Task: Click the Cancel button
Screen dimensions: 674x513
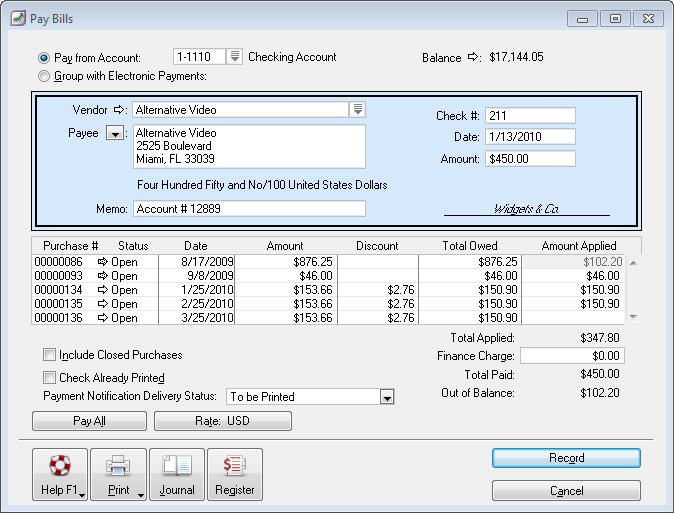Action: pyautogui.click(x=566, y=491)
